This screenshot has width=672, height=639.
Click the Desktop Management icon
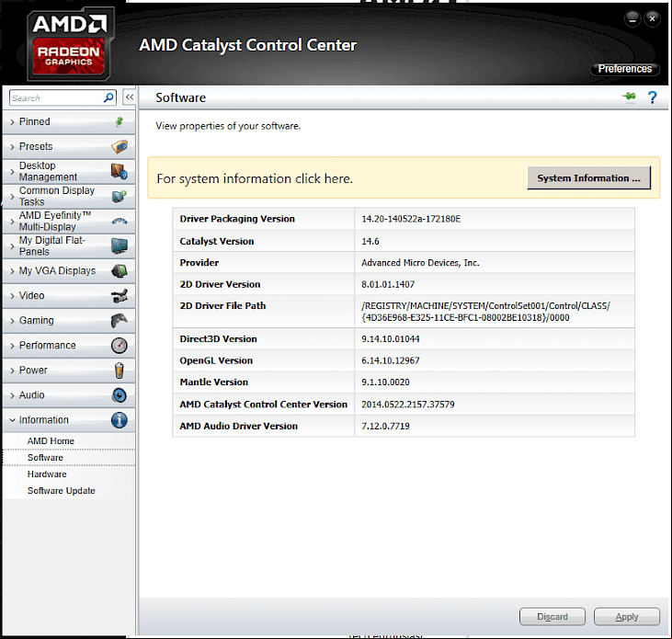click(120, 171)
